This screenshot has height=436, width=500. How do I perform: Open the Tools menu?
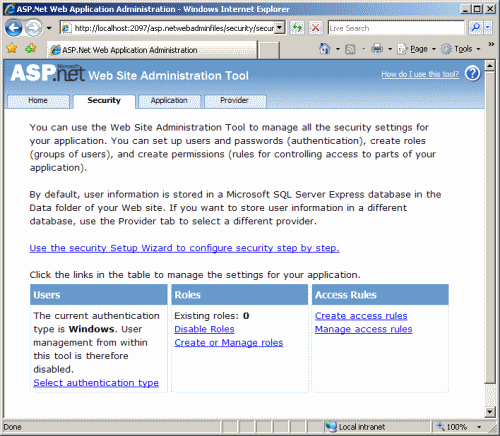[461, 49]
